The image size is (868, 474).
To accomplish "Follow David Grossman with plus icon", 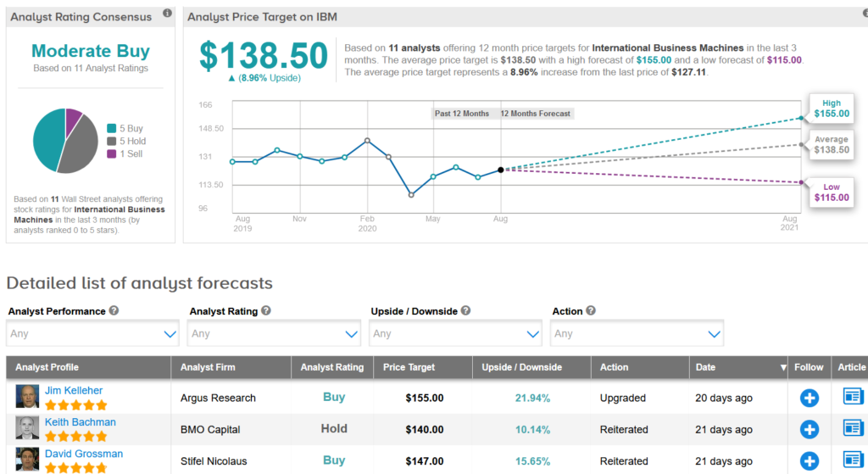I will (x=810, y=460).
